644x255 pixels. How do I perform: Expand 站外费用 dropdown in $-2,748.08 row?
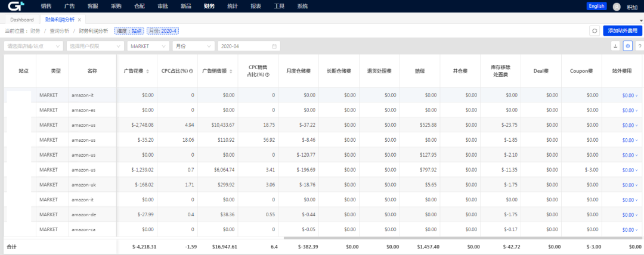630,125
